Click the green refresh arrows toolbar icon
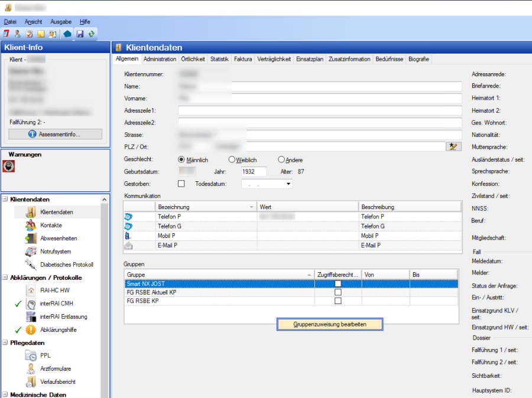This screenshot has width=532, height=398. click(x=91, y=34)
